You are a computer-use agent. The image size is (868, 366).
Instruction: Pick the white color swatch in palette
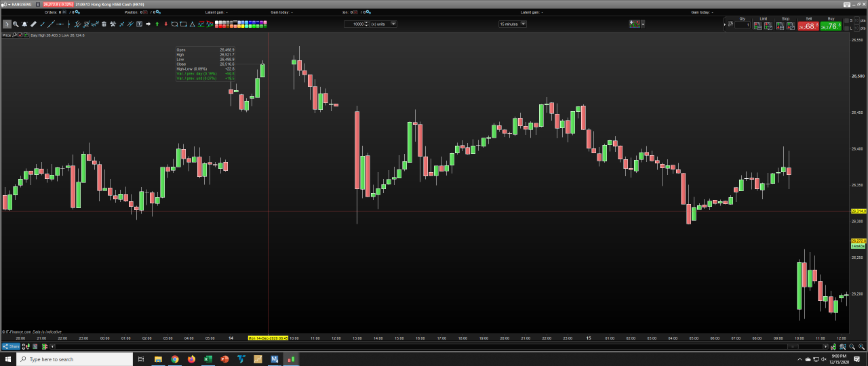(216, 22)
